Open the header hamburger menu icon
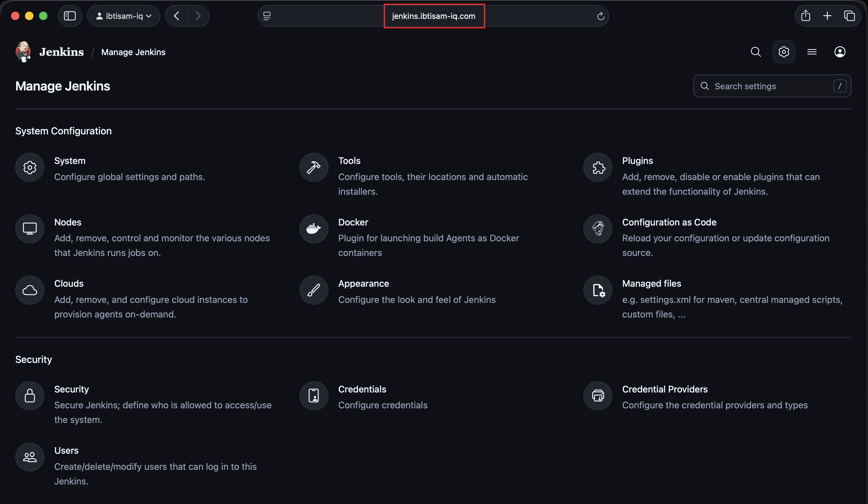 (x=812, y=52)
